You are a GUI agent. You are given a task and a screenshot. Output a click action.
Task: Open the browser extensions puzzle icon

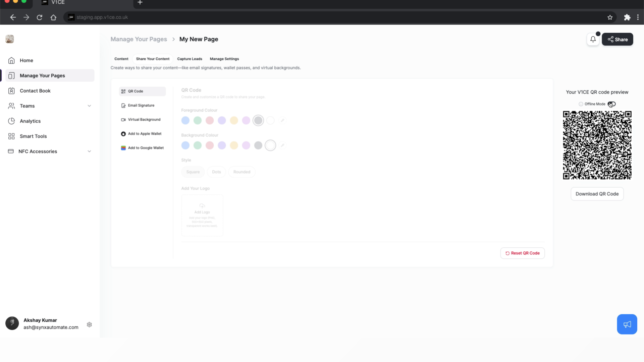pyautogui.click(x=627, y=17)
